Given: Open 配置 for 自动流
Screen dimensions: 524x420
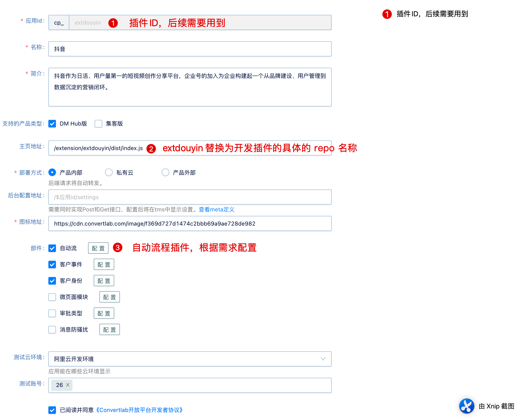Looking at the screenshot, I should tap(98, 248).
